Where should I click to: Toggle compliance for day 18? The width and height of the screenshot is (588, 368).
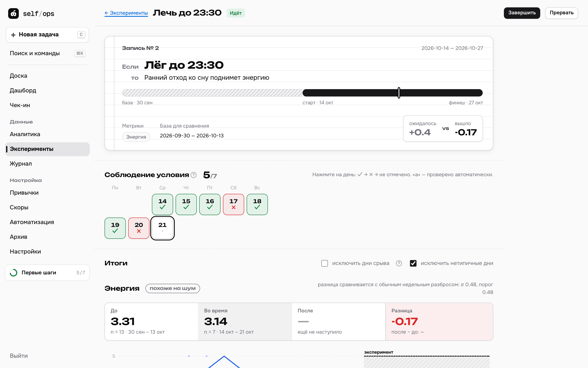pyautogui.click(x=257, y=204)
